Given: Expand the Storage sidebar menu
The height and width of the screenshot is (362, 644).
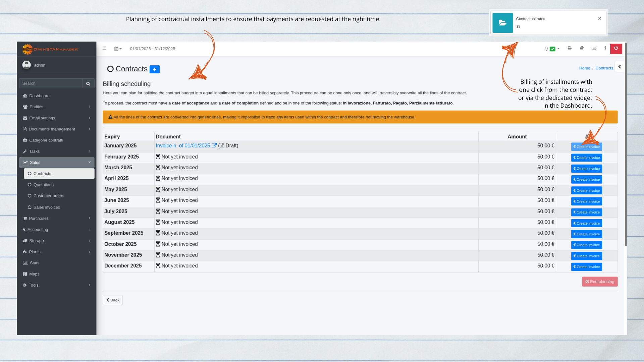Looking at the screenshot, I should 57,241.
